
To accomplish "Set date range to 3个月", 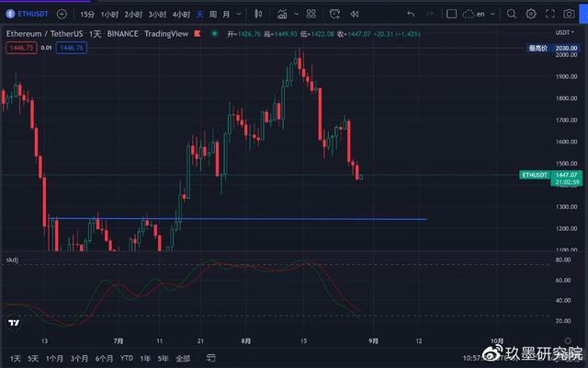I will (79, 359).
